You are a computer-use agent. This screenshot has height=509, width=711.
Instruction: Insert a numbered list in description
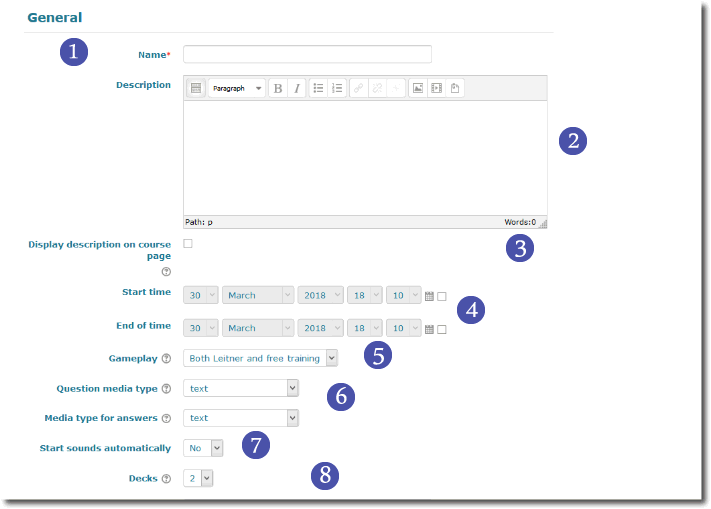tap(337, 88)
